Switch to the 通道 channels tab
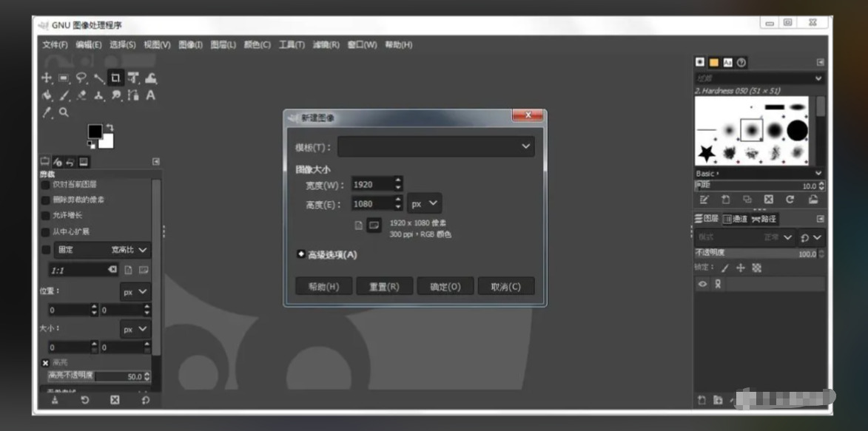The width and height of the screenshot is (868, 431). click(735, 219)
